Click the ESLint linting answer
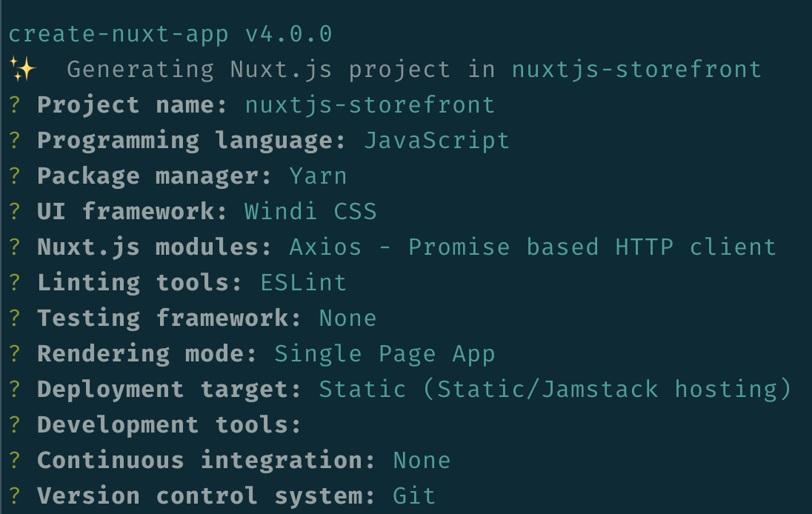This screenshot has height=514, width=812. pos(303,282)
